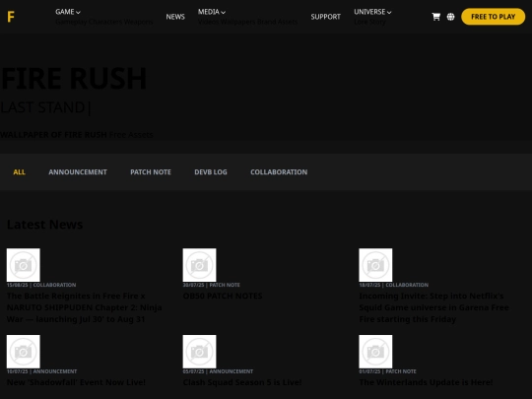This screenshot has width=532, height=399.
Task: Click the globe language icon
Action: (x=450, y=17)
